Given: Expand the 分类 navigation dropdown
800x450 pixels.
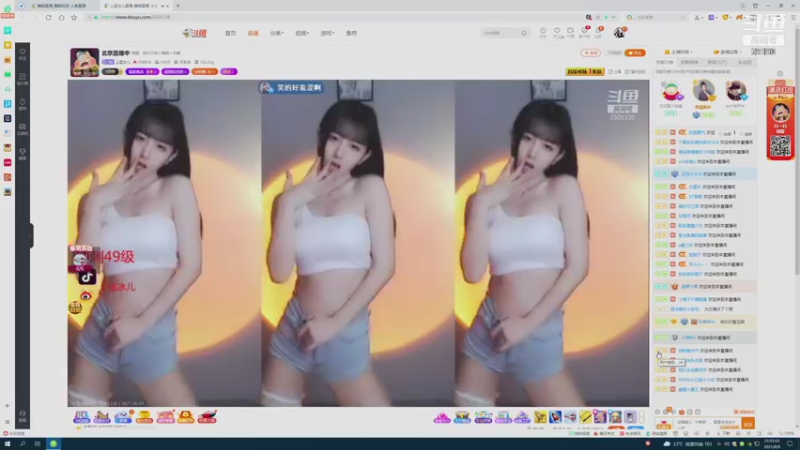Looking at the screenshot, I should tap(277, 33).
